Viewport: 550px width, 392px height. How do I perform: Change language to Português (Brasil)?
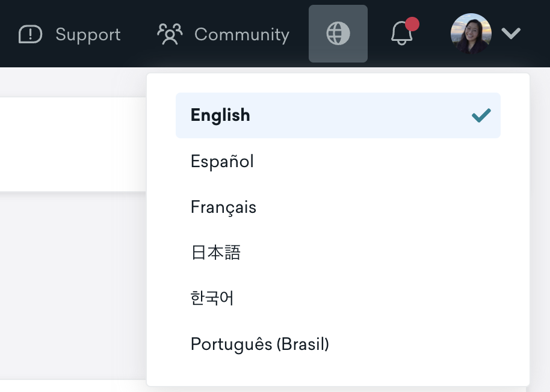pyautogui.click(x=338, y=344)
